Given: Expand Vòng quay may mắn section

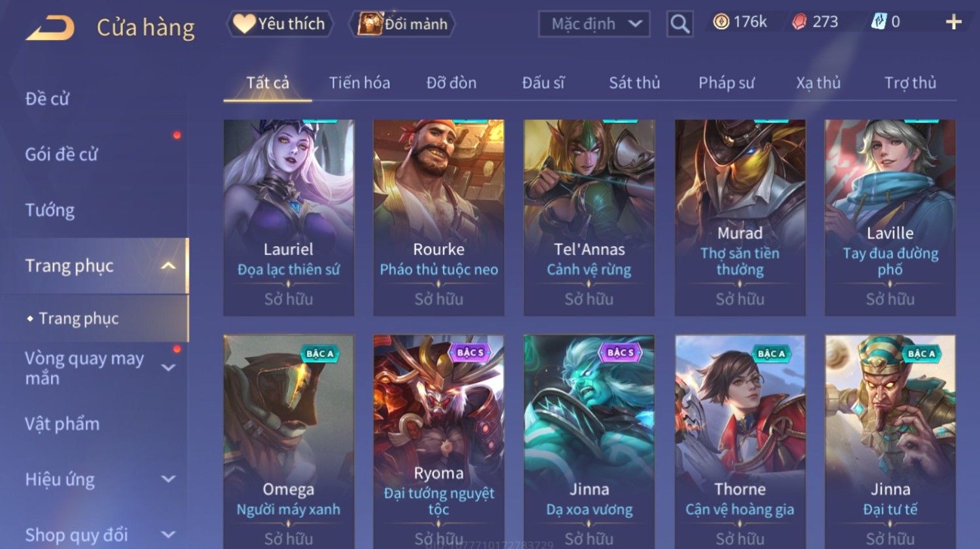Looking at the screenshot, I should (169, 368).
